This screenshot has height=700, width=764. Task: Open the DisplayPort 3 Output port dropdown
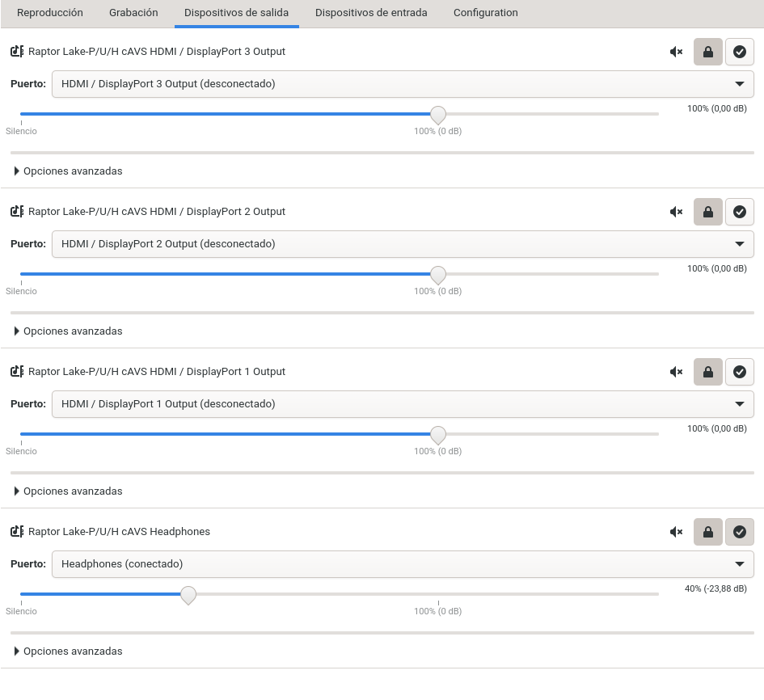click(403, 84)
